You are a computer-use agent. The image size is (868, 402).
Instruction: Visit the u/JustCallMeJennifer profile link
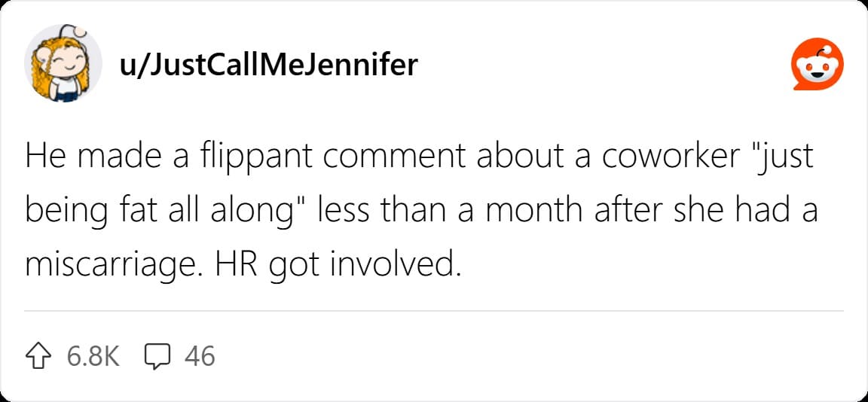tap(268, 65)
